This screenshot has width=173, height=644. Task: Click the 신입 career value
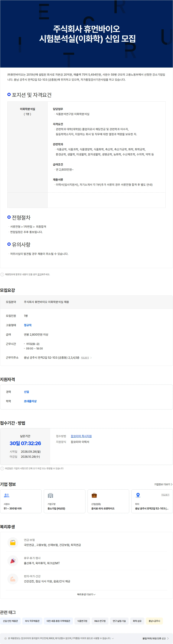pyautogui.click(x=26, y=392)
